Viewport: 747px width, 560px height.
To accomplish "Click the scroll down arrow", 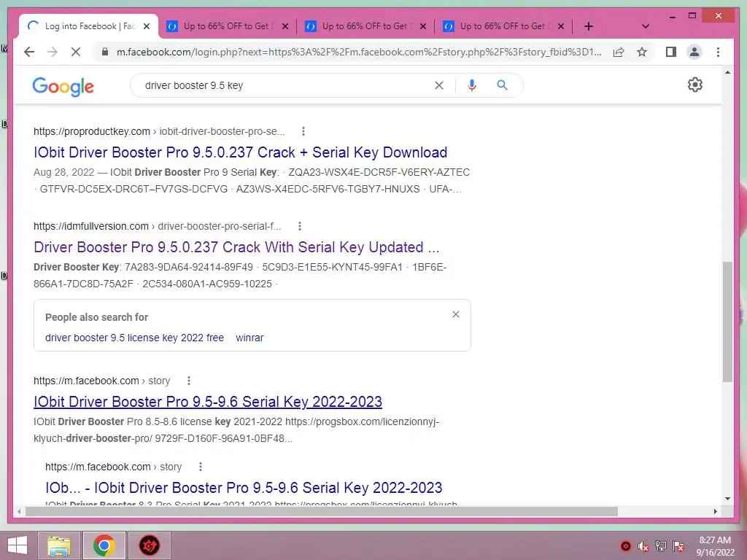I will (x=727, y=499).
